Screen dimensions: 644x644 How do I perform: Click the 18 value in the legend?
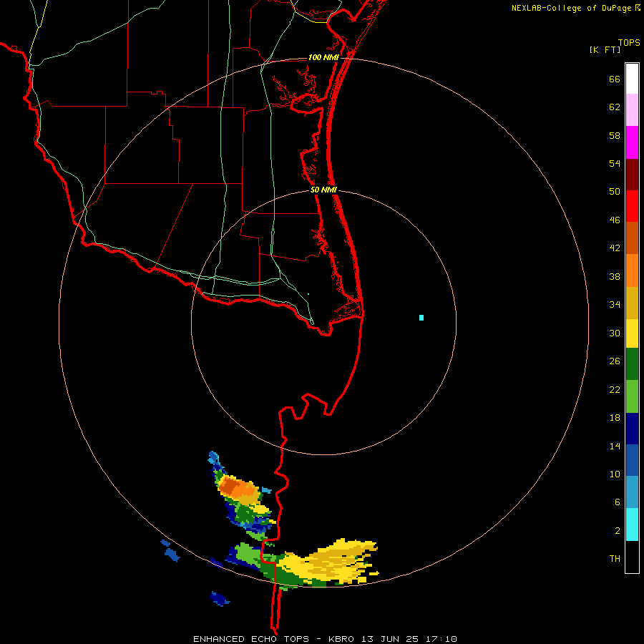615,418
